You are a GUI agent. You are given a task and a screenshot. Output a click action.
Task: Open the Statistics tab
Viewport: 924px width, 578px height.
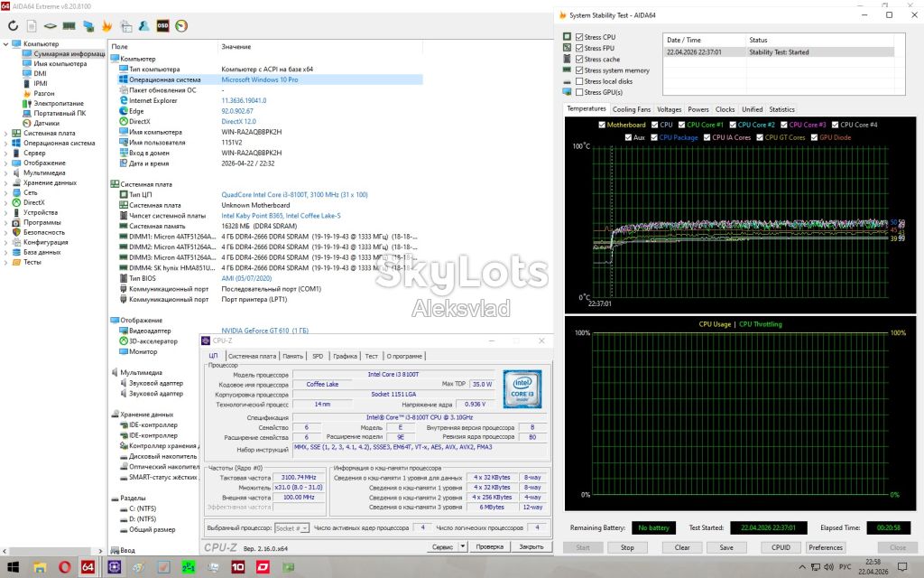pos(782,109)
